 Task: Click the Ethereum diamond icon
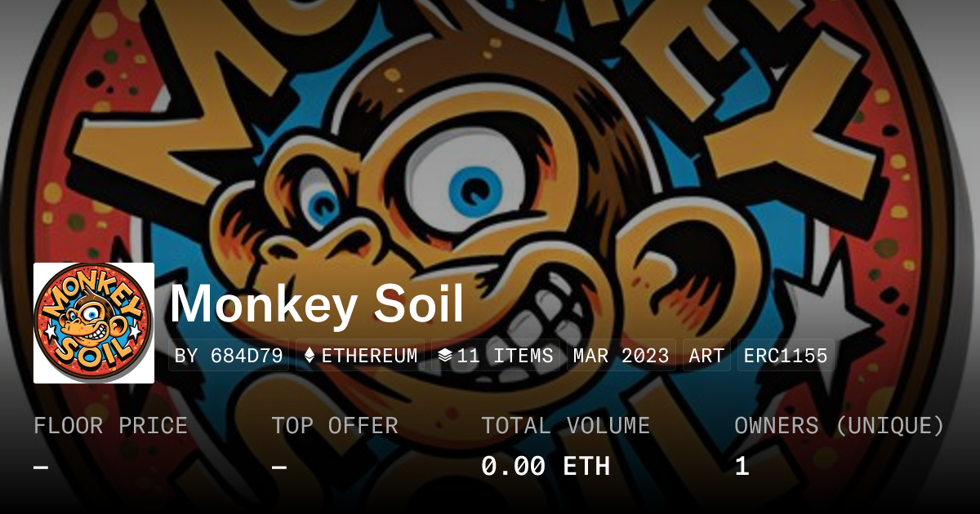point(310,356)
